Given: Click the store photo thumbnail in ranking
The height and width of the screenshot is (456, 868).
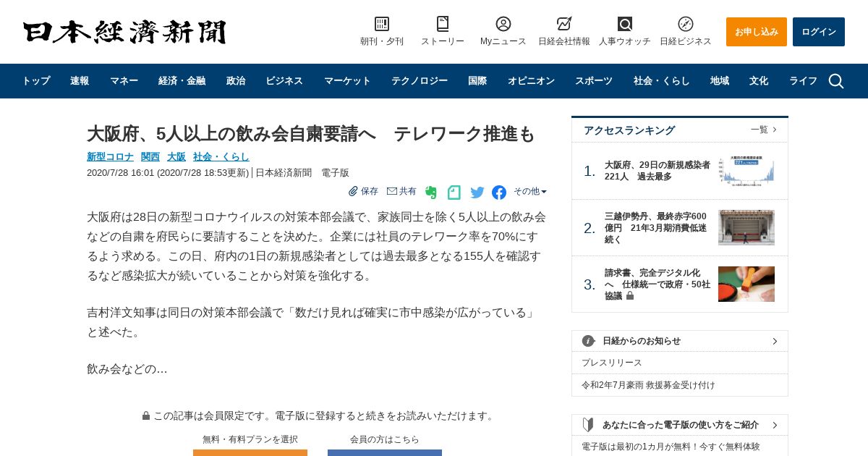Looking at the screenshot, I should click(746, 227).
